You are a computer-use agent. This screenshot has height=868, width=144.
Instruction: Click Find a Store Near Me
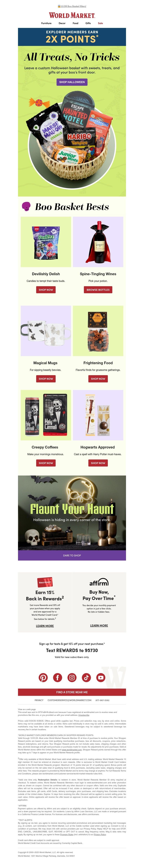point(72,692)
